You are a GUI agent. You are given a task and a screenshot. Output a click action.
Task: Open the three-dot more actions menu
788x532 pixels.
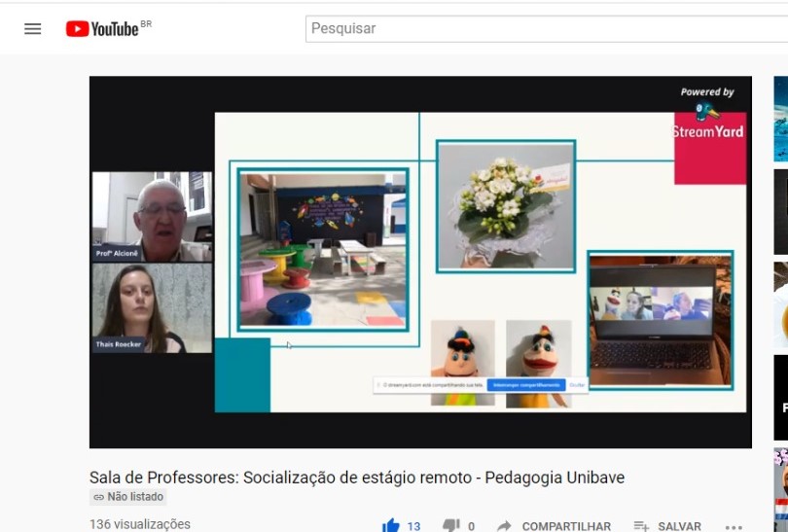click(x=734, y=526)
